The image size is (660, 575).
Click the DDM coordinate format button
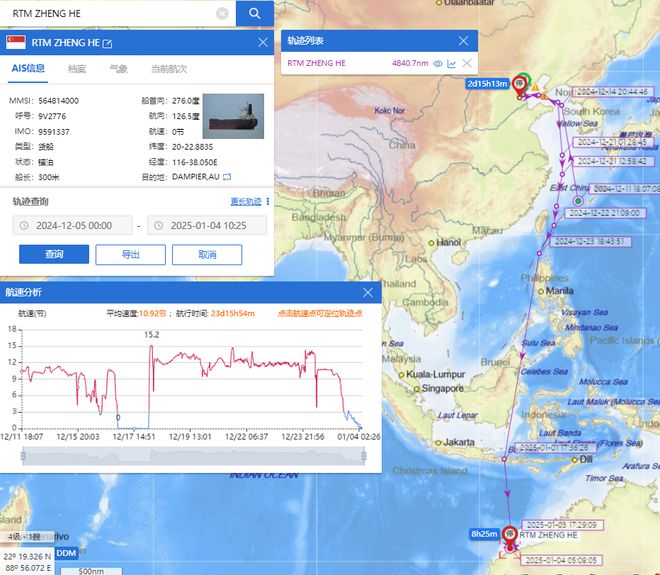(66, 553)
